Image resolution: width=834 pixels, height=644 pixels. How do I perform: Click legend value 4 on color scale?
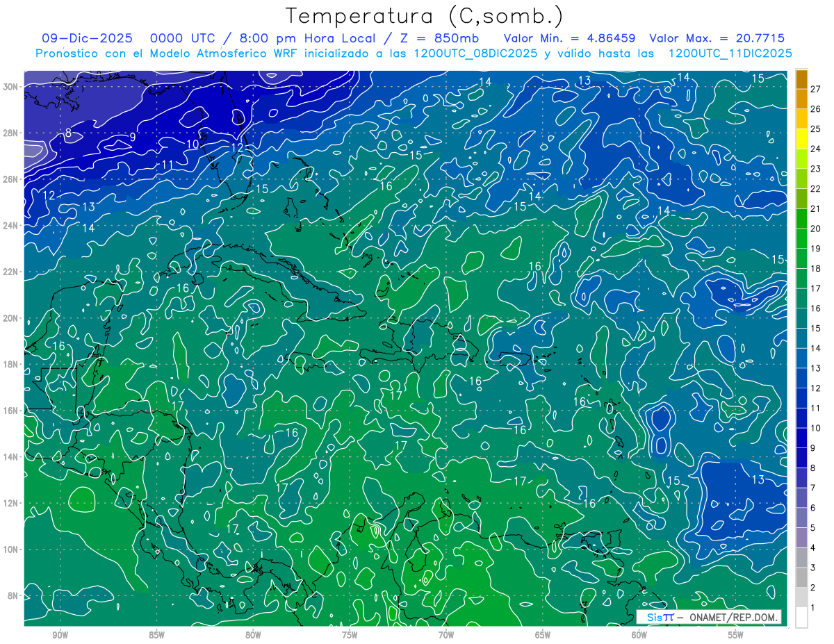tap(813, 547)
